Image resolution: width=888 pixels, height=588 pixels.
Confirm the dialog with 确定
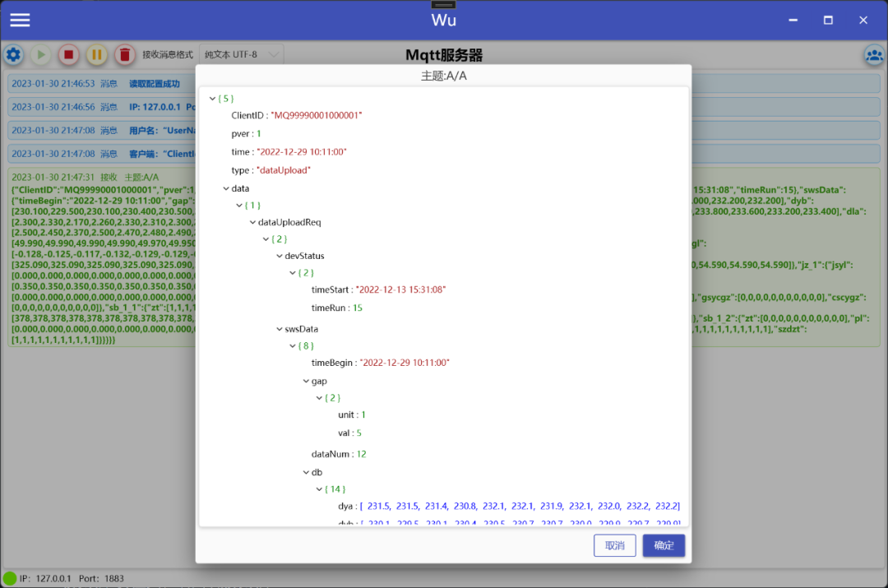pyautogui.click(x=663, y=545)
